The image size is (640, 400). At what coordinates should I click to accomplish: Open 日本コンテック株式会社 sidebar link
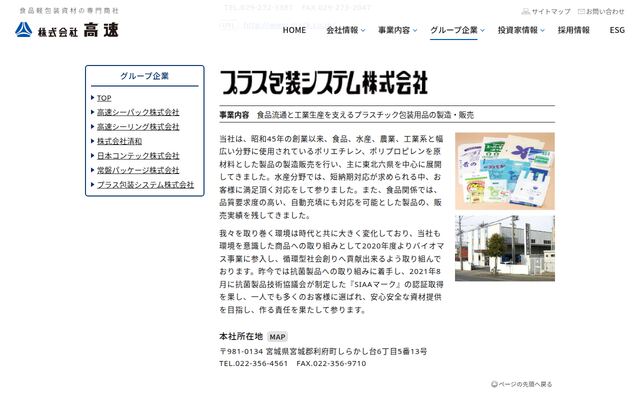click(x=138, y=156)
